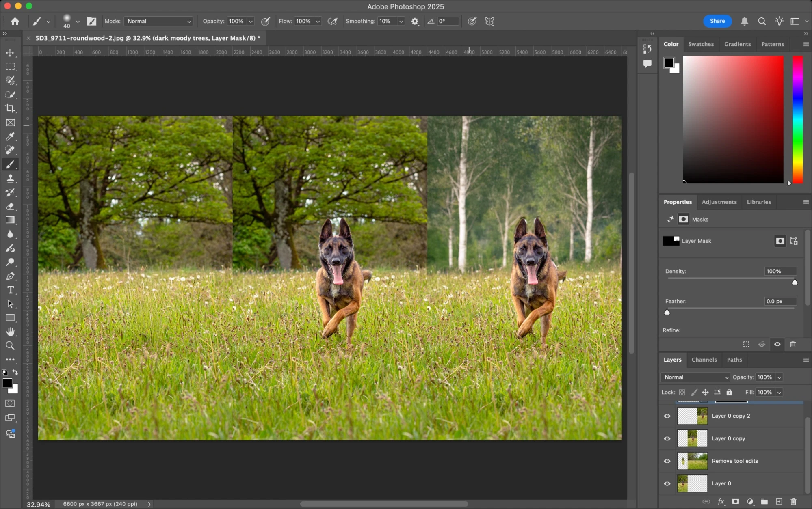Select the Clone Stamp tool
Image resolution: width=812 pixels, height=509 pixels.
pos(11,179)
